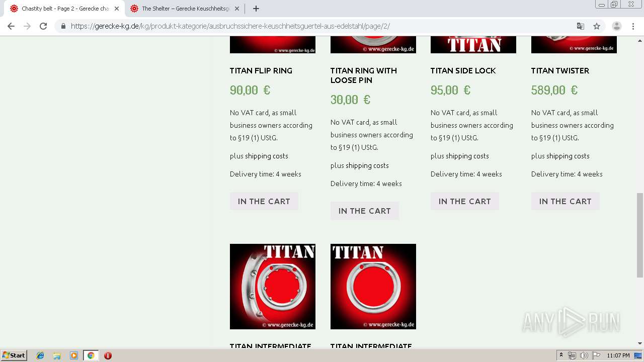Viewport: 644px width, 362px height.
Task: Open a new tab with the plus button
Action: [x=256, y=9]
